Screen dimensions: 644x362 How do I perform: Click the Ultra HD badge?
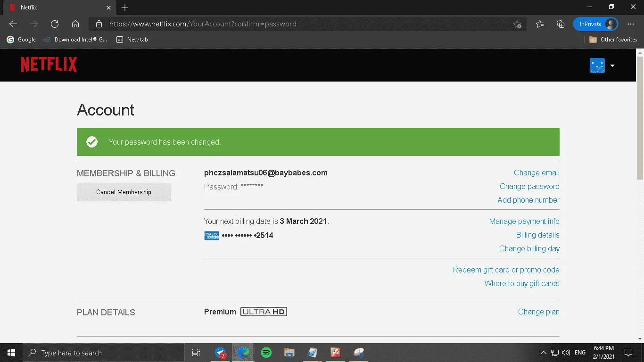(x=264, y=312)
